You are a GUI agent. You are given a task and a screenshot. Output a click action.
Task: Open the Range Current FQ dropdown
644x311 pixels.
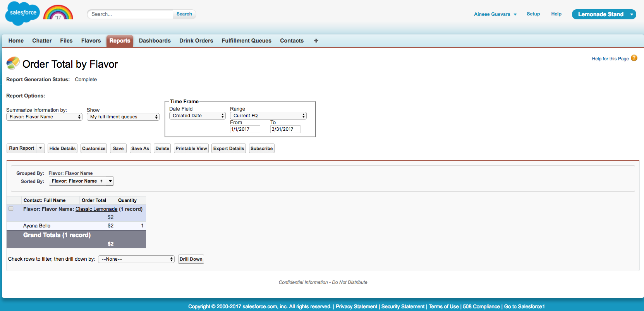[268, 116]
